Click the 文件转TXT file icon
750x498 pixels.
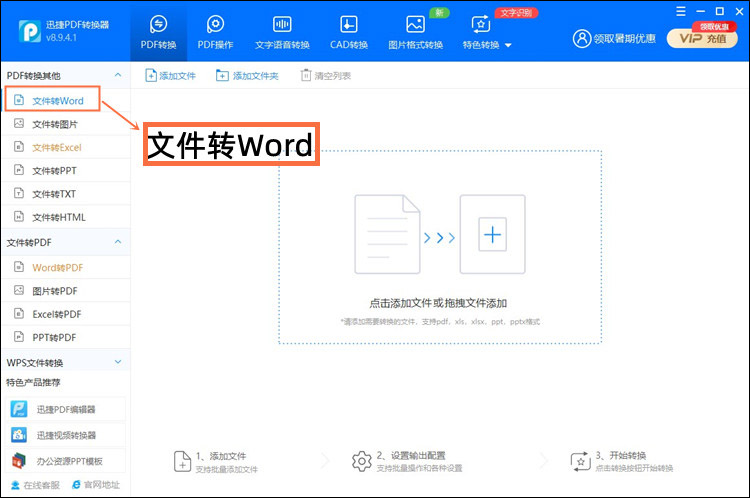[x=19, y=193]
